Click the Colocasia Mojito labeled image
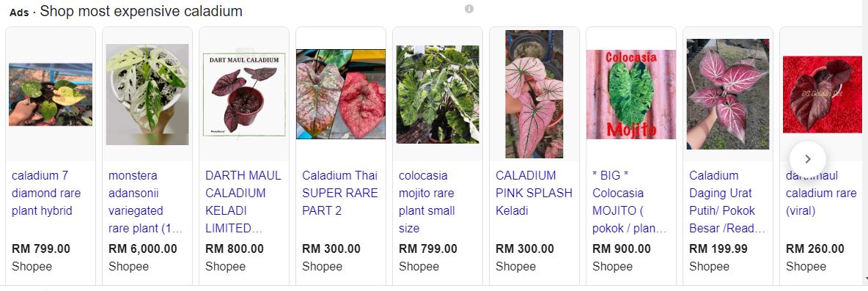Screen dimensions: 868x291 (631, 95)
